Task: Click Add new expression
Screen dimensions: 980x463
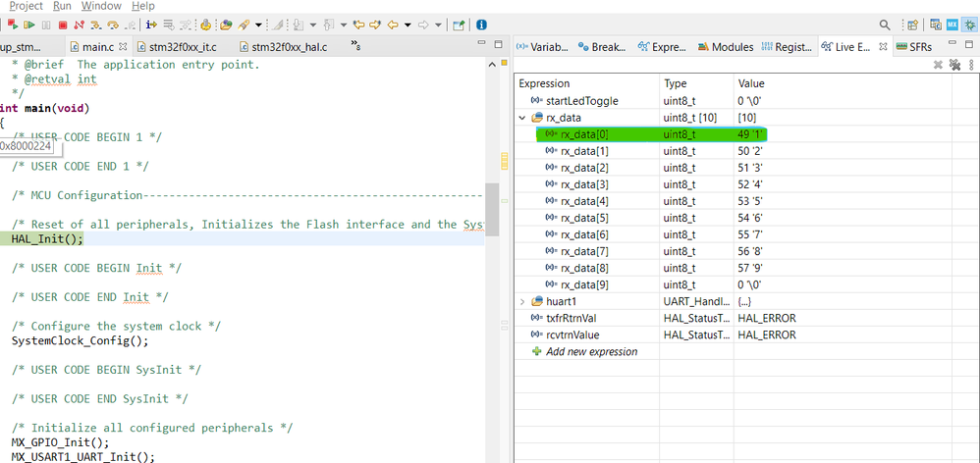Action: (591, 351)
